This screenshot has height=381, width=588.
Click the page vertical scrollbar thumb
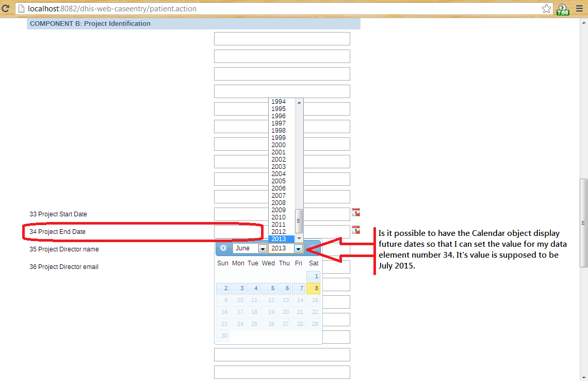click(x=583, y=223)
